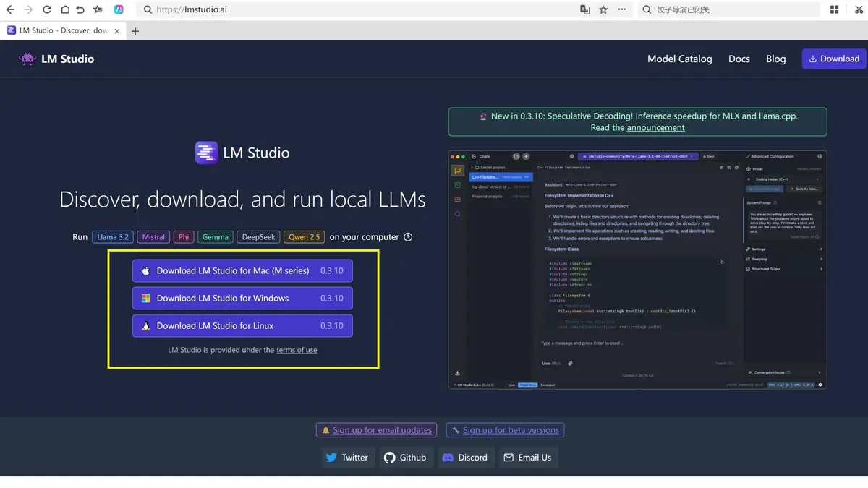This screenshot has width=868, height=488.
Task: Click the 'on your computer' text
Action: (364, 237)
